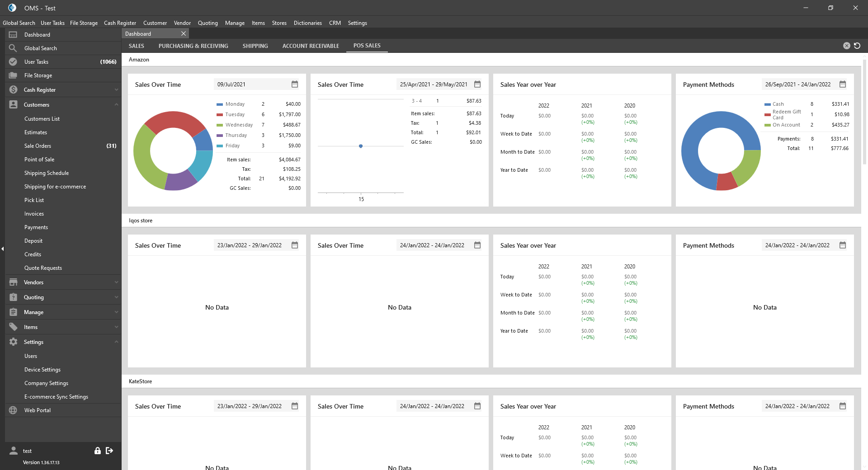Switch to the SHIPPING dashboard tab
The image size is (868, 470).
pos(255,46)
